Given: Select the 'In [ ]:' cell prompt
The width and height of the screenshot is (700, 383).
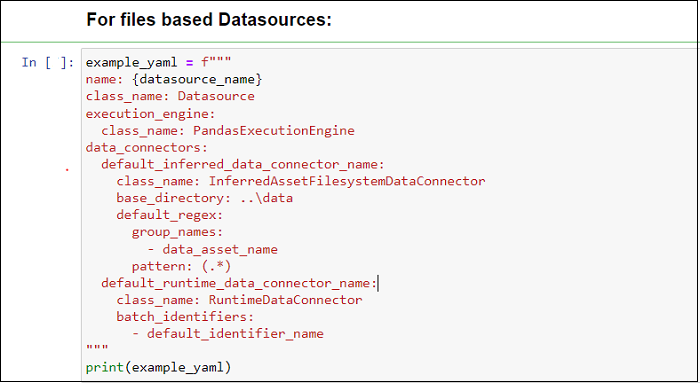Looking at the screenshot, I should (48, 62).
